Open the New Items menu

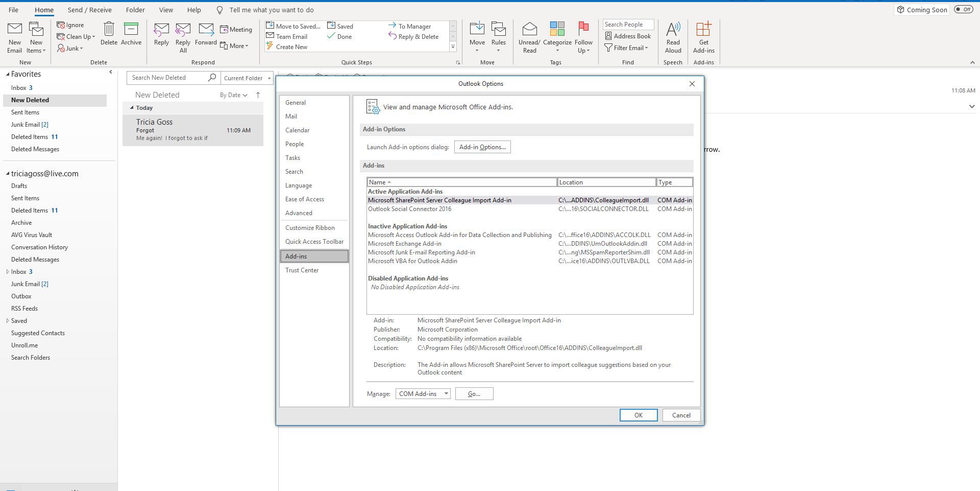coord(36,37)
